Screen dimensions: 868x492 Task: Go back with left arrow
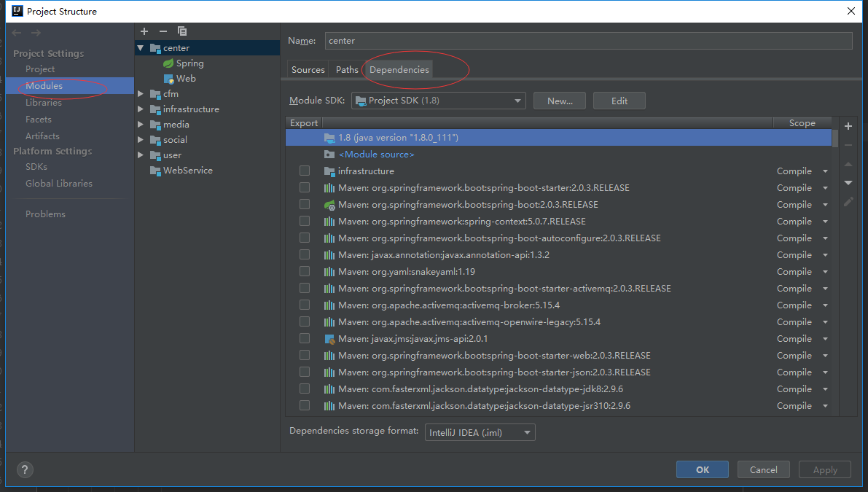click(x=17, y=34)
